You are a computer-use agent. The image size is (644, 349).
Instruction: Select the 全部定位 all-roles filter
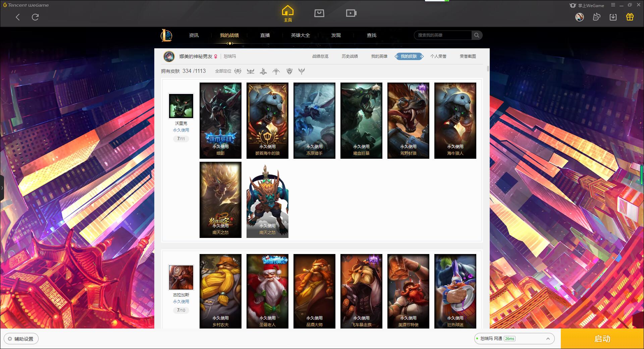pyautogui.click(x=223, y=71)
